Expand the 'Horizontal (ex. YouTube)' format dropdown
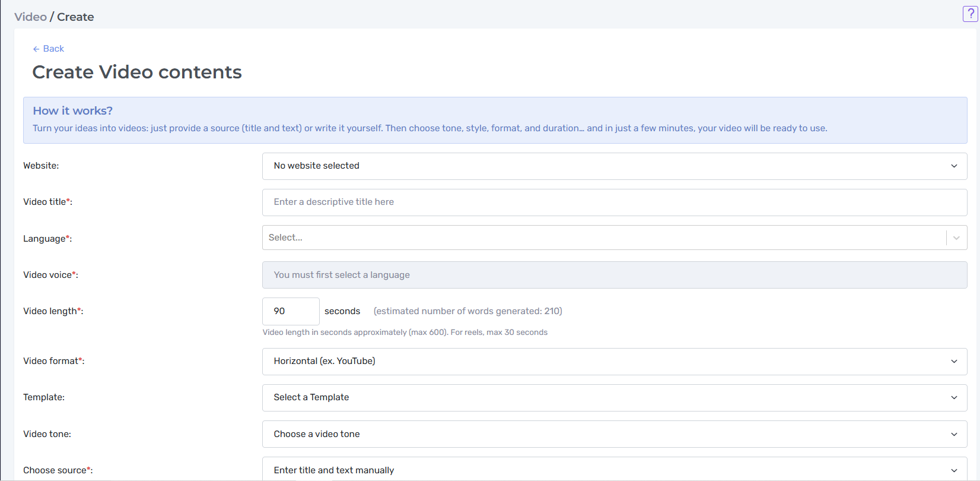The width and height of the screenshot is (980, 481). click(615, 362)
